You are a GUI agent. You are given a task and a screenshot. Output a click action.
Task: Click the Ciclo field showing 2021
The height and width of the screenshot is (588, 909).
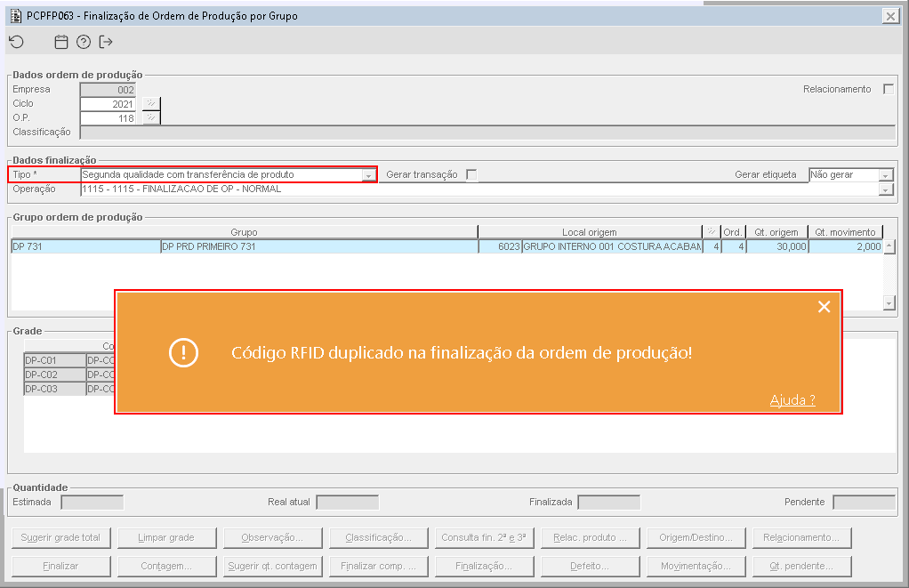point(108,104)
